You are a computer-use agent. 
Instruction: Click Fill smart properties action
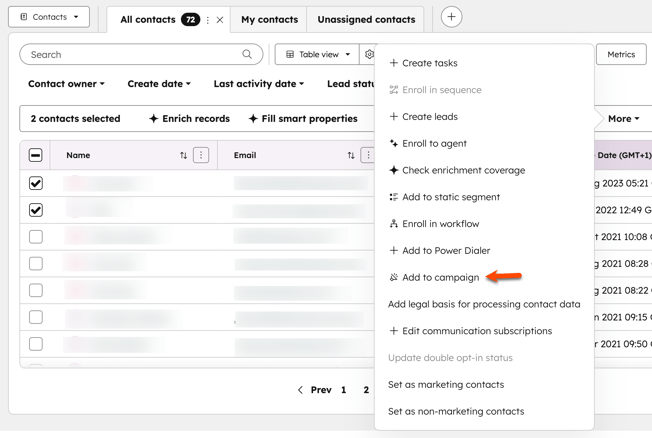[x=303, y=119]
